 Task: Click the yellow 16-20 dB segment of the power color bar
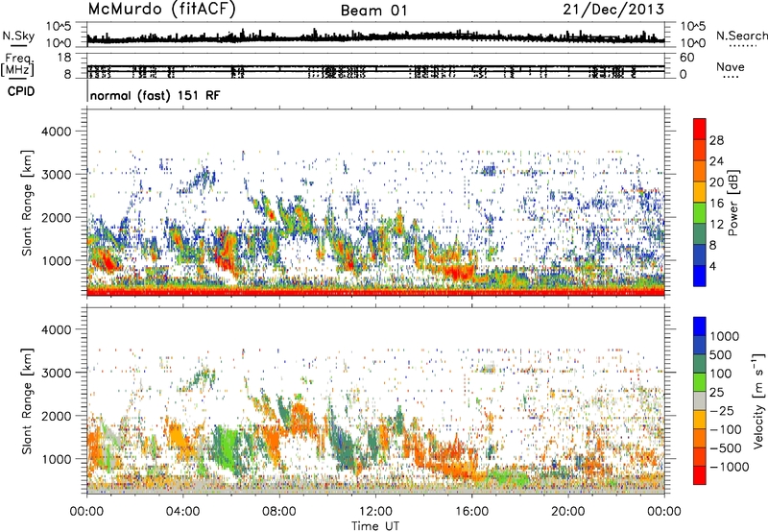pyautogui.click(x=700, y=192)
